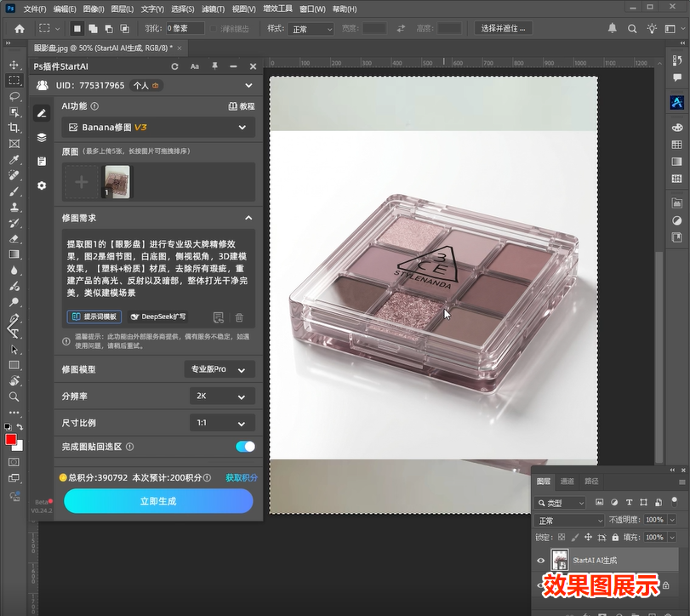690x616 pixels.
Task: Select the Subtract from Selection mode
Action: pyautogui.click(x=109, y=29)
